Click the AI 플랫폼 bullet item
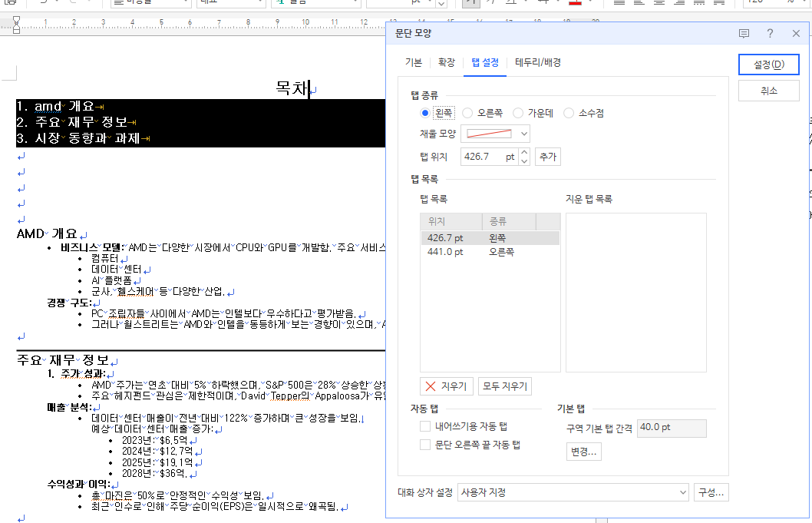812x523 pixels. [x=111, y=280]
